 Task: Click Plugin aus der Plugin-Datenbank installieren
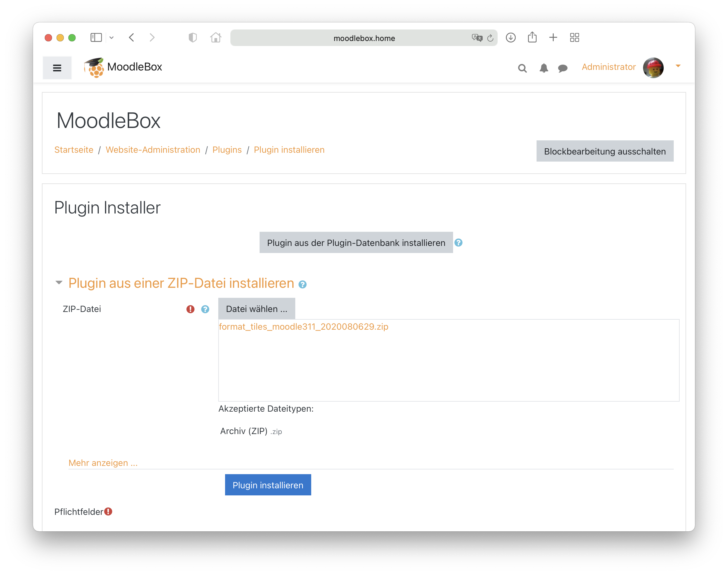coord(356,242)
